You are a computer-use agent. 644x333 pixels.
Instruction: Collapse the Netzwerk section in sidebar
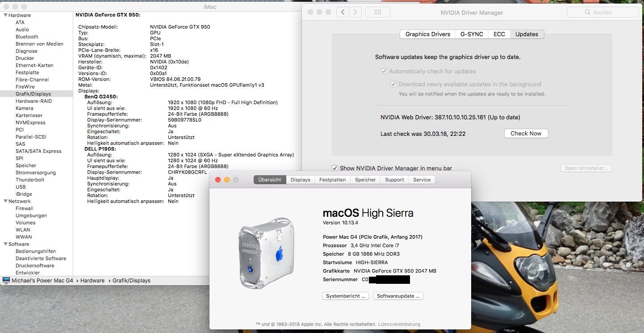pyautogui.click(x=5, y=201)
